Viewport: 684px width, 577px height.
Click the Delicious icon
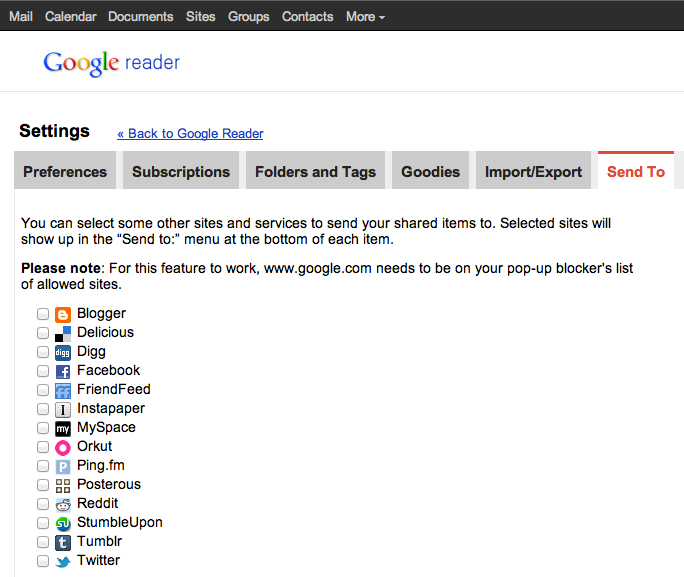click(x=63, y=334)
